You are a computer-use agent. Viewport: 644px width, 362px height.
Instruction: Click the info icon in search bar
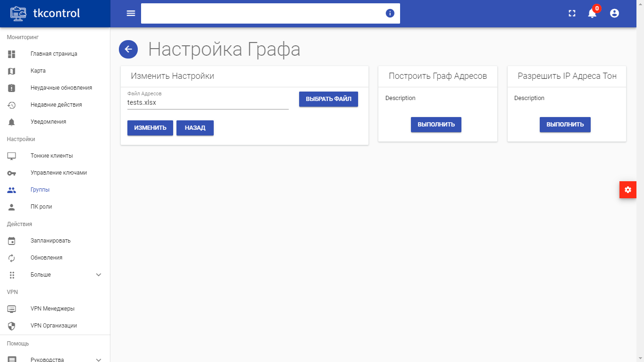point(390,13)
